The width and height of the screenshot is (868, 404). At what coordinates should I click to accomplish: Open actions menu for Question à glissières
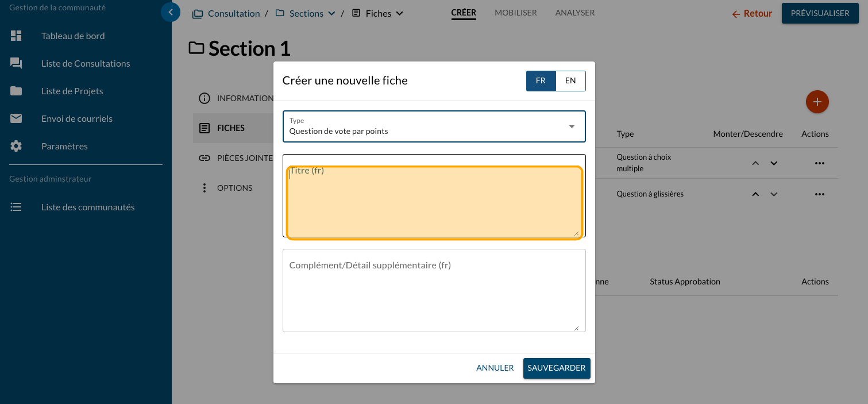point(819,194)
